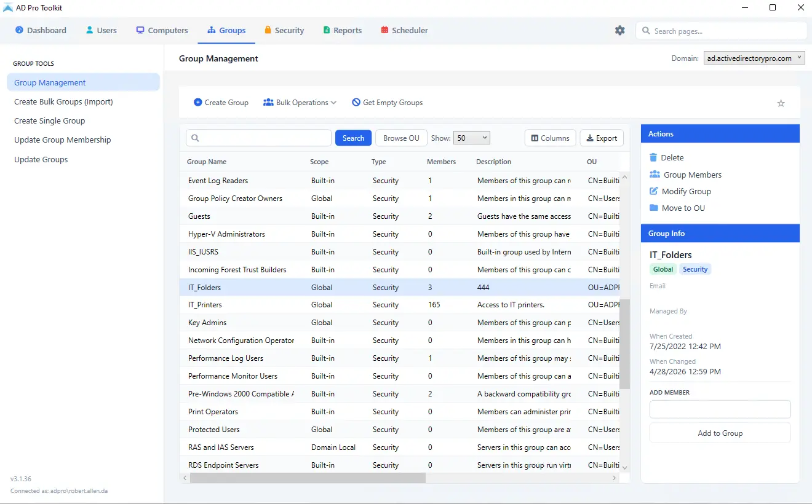
Task: Click the Bulk Operations people icon
Action: [x=268, y=102]
